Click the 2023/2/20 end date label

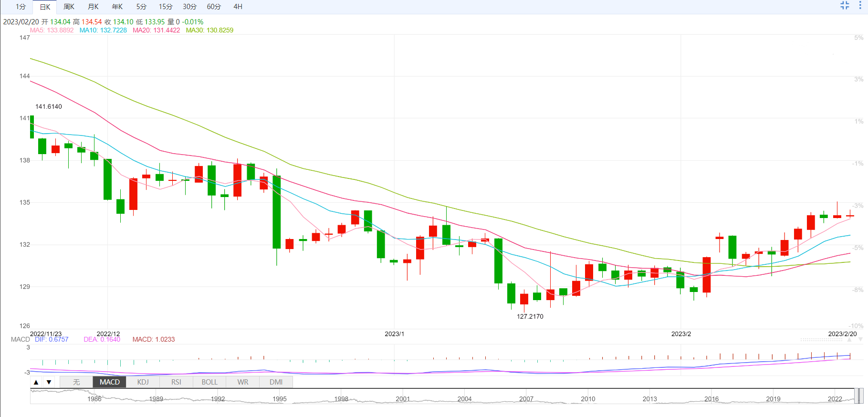(842, 334)
